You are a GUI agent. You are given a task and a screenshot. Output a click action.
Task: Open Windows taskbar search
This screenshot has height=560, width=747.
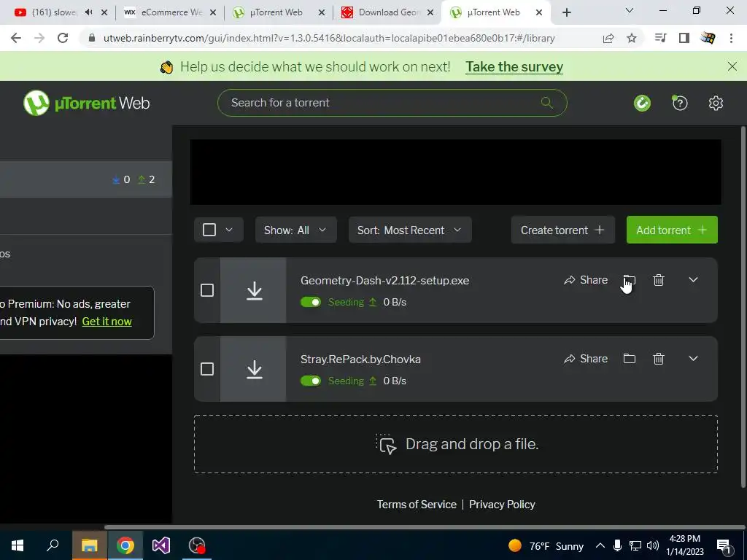pyautogui.click(x=53, y=545)
